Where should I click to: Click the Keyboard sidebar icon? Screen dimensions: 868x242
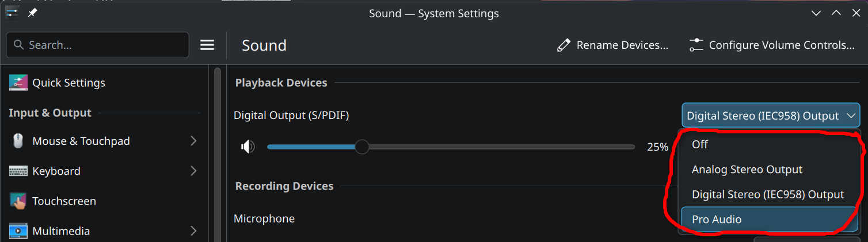(18, 171)
